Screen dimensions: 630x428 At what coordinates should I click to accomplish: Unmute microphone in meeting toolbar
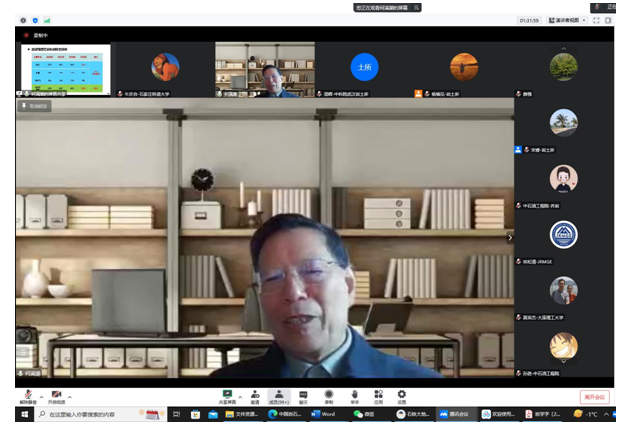pyautogui.click(x=26, y=395)
